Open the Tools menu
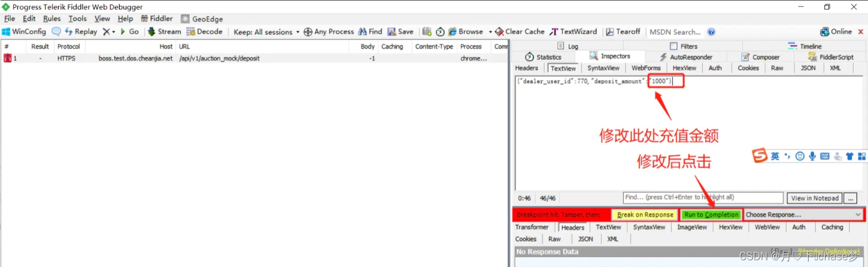Image resolution: width=868 pixels, height=267 pixels. pyautogui.click(x=78, y=19)
